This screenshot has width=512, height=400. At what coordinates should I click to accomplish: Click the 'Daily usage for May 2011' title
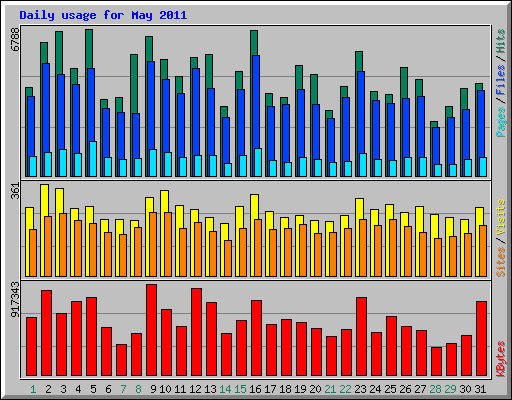coord(103,15)
